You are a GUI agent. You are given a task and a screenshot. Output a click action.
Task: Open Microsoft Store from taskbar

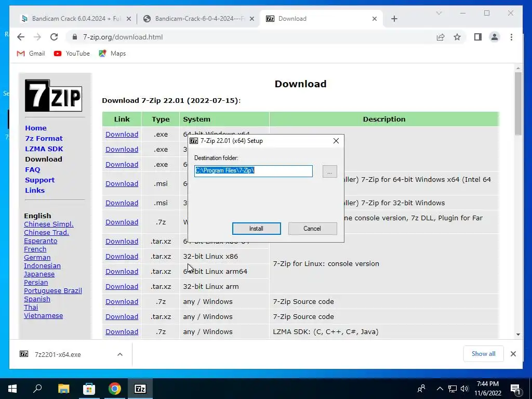coord(89,389)
